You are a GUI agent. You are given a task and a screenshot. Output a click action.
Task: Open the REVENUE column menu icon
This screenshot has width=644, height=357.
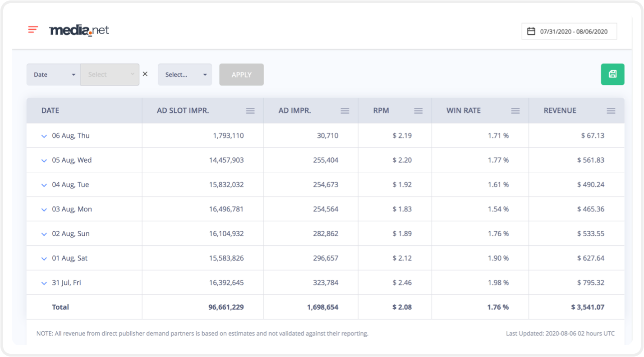coord(611,111)
